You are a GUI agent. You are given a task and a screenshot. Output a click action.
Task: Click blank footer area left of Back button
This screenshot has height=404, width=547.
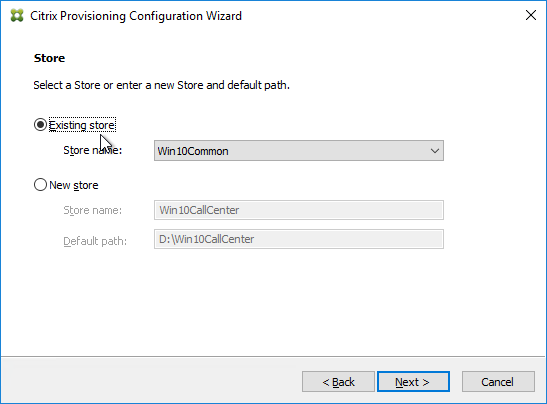click(x=150, y=381)
